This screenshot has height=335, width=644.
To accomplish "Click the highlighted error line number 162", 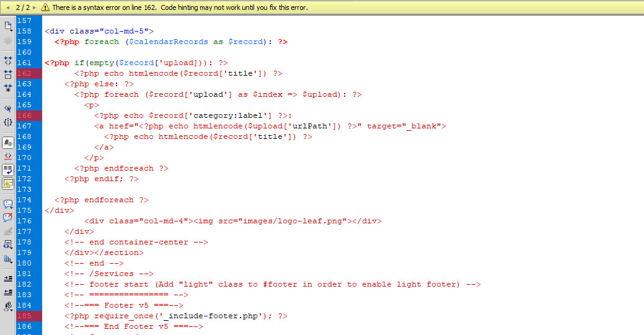I will point(25,73).
